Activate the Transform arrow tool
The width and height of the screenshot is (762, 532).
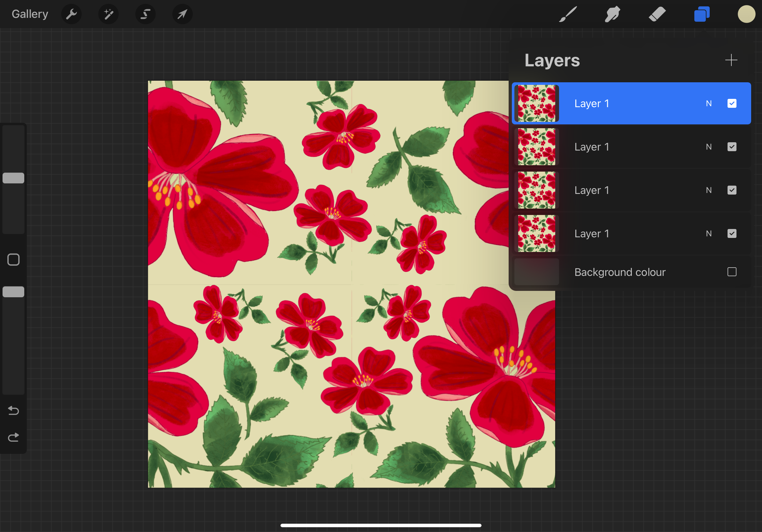click(x=182, y=14)
